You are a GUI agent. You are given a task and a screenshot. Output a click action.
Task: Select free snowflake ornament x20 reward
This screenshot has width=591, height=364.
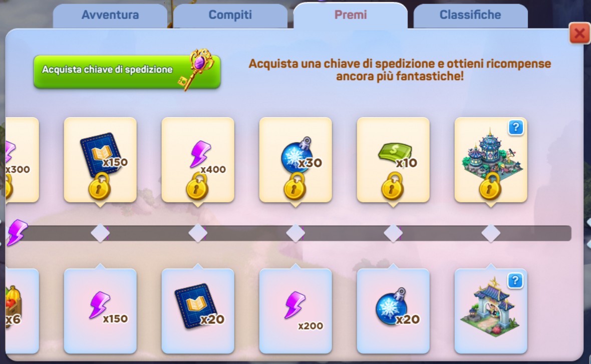tap(393, 311)
